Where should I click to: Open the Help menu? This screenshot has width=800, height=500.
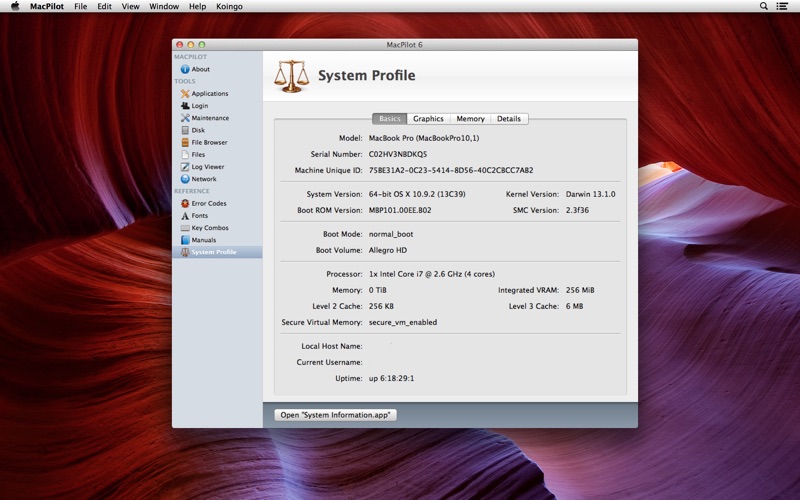coord(197,6)
